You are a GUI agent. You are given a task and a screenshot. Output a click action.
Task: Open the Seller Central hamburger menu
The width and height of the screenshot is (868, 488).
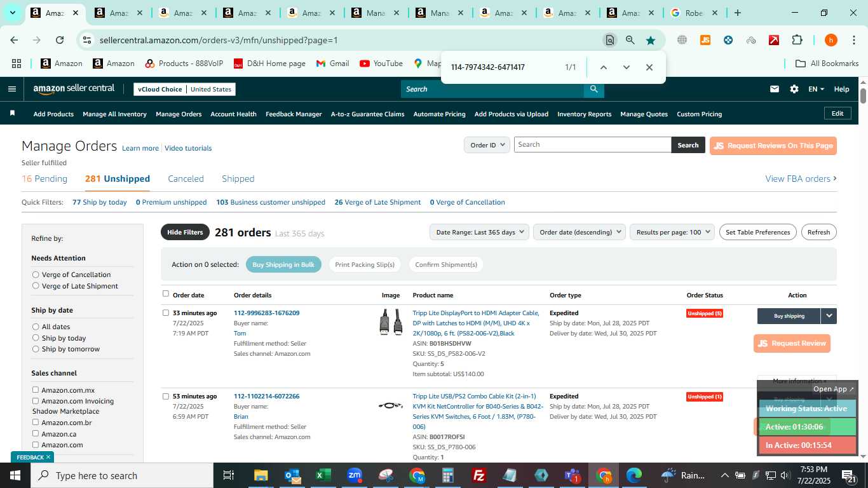pos(11,89)
